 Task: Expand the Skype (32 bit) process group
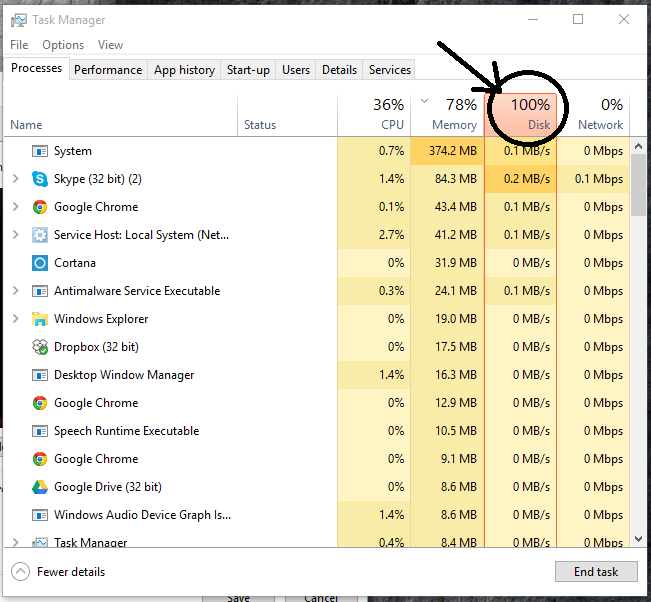[16, 179]
